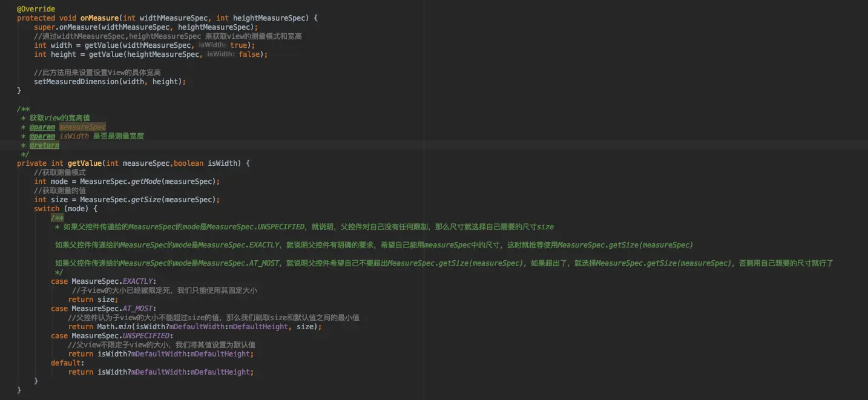
Task: Click the comment //获取测量模式
Action: (x=60, y=172)
